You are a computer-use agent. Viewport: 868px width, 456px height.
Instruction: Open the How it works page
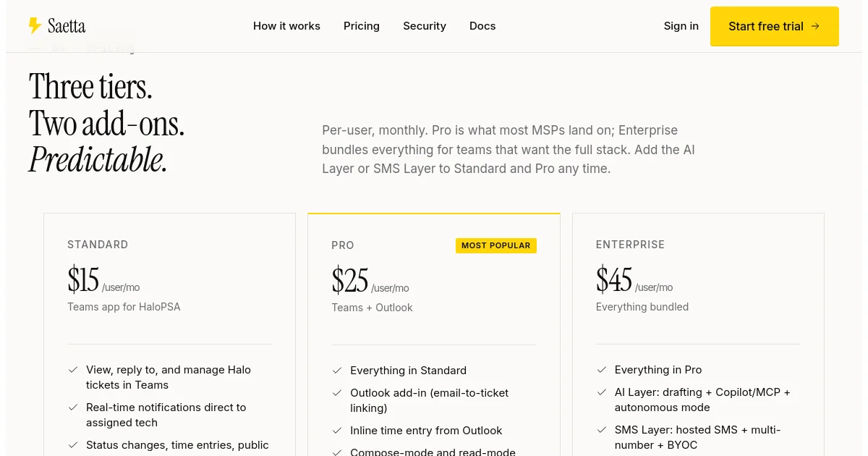click(286, 26)
